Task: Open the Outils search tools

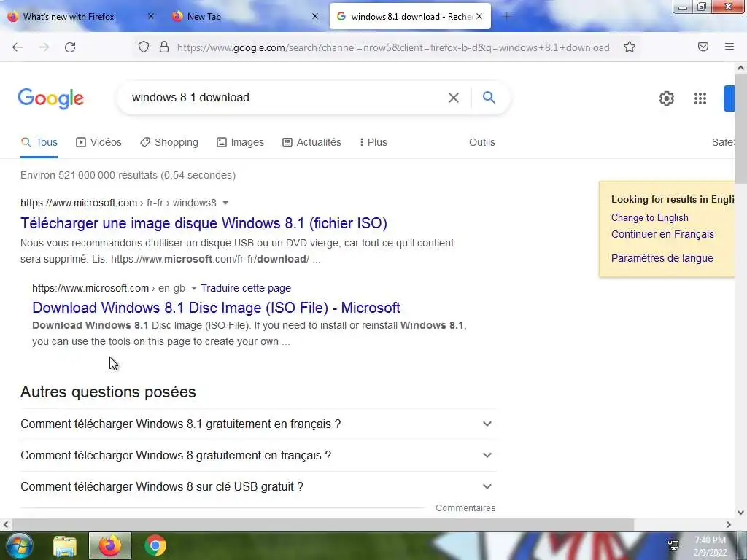Action: point(481,142)
